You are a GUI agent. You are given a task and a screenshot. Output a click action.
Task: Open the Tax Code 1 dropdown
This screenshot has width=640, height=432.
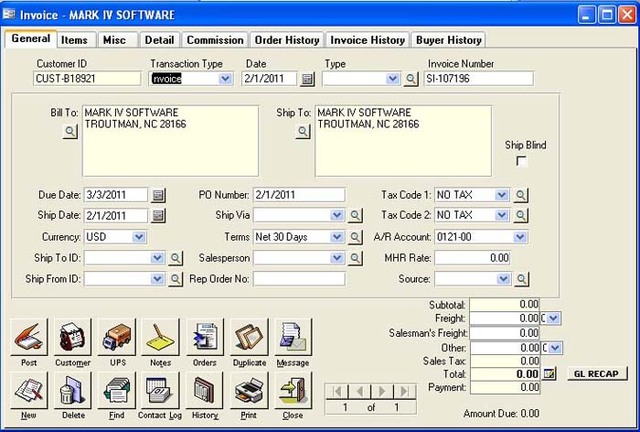pyautogui.click(x=502, y=195)
